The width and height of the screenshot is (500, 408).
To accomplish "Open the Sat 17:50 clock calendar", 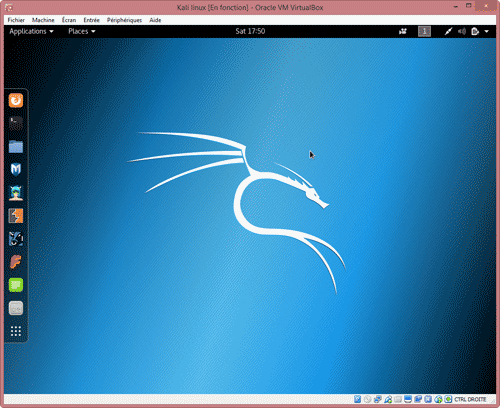I will tap(250, 31).
